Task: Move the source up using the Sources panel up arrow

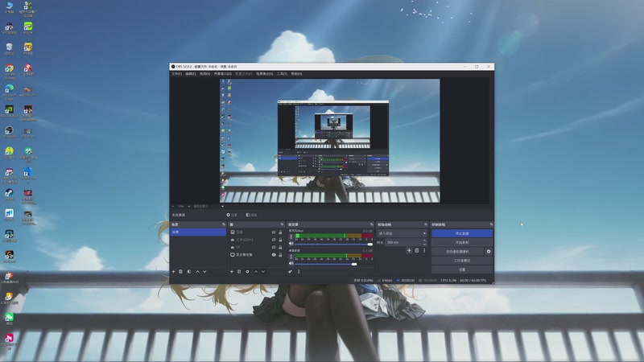Action: (x=256, y=271)
